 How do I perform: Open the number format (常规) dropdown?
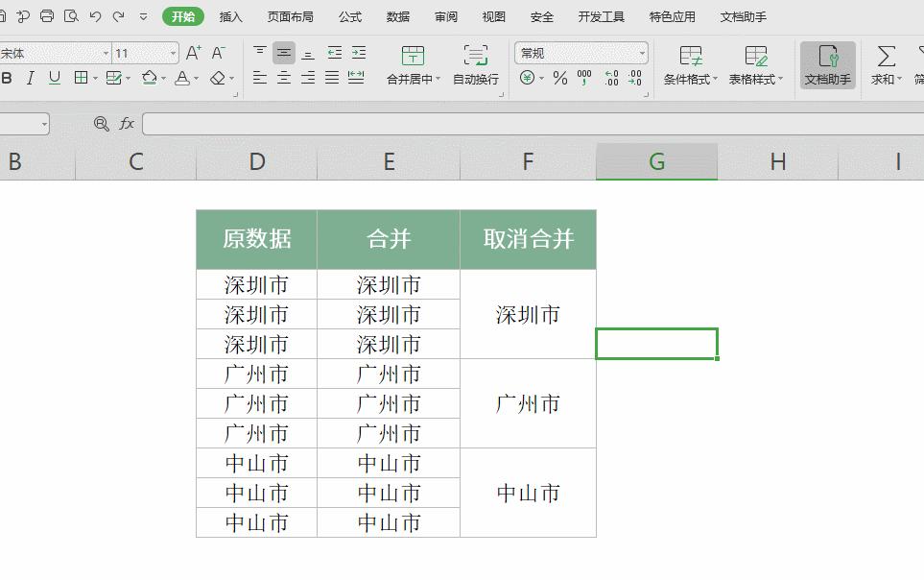point(644,54)
